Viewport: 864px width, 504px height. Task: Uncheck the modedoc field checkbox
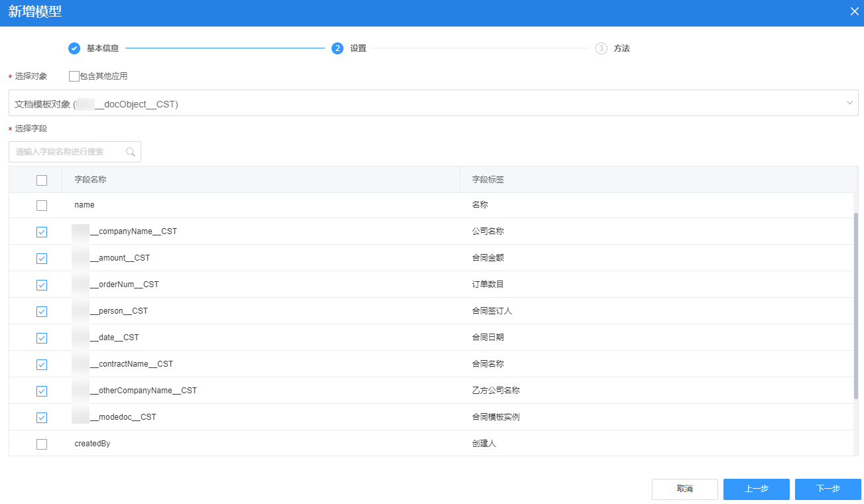pyautogui.click(x=42, y=418)
